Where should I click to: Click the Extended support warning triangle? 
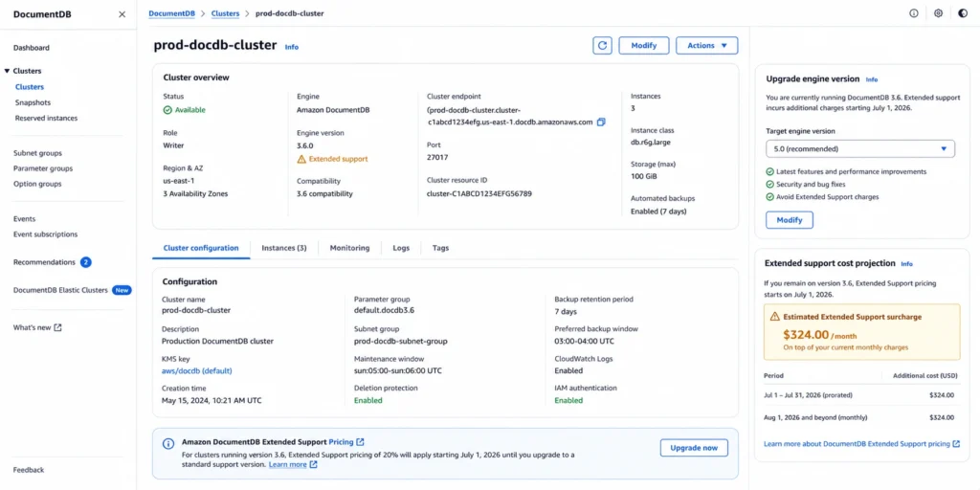pyautogui.click(x=301, y=159)
